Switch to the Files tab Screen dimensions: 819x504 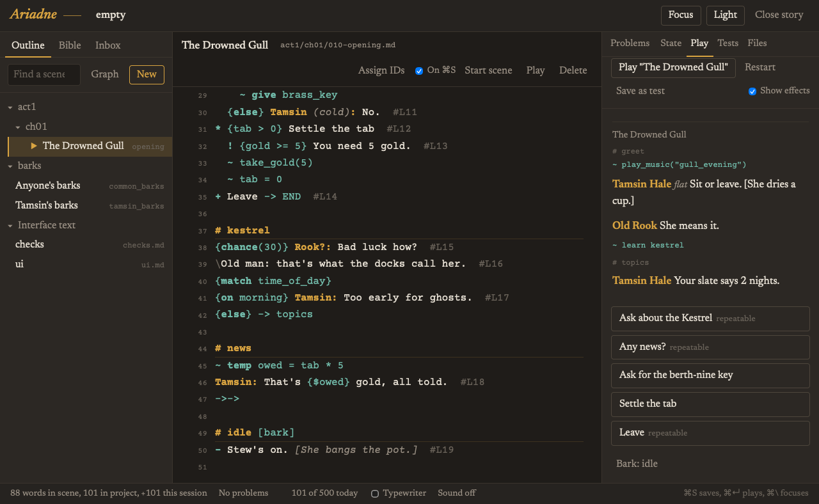click(x=758, y=43)
